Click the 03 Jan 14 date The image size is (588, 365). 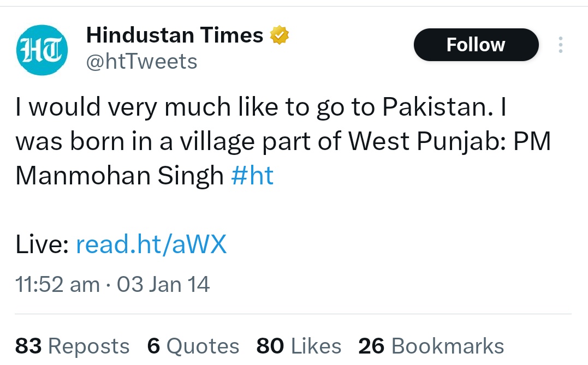(x=163, y=285)
